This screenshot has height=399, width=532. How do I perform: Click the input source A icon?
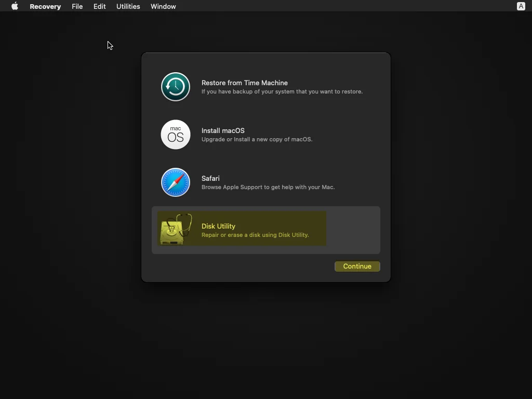pos(521,6)
